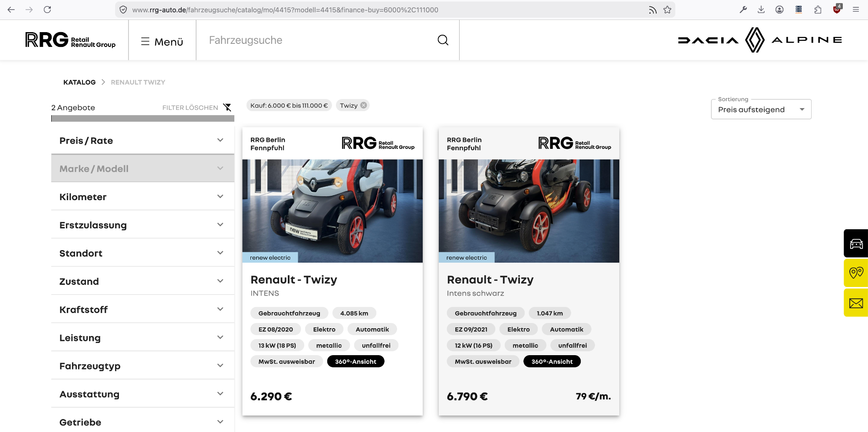Open the Menü navigation
Viewport: 868px width, 432px height.
[x=162, y=42]
